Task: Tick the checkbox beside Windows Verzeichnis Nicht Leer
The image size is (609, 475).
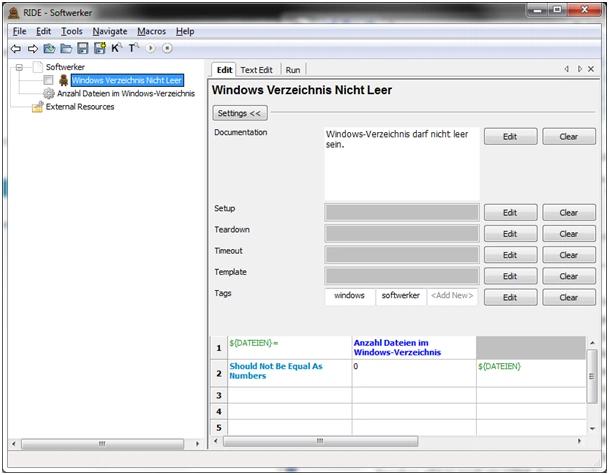Action: click(48, 80)
